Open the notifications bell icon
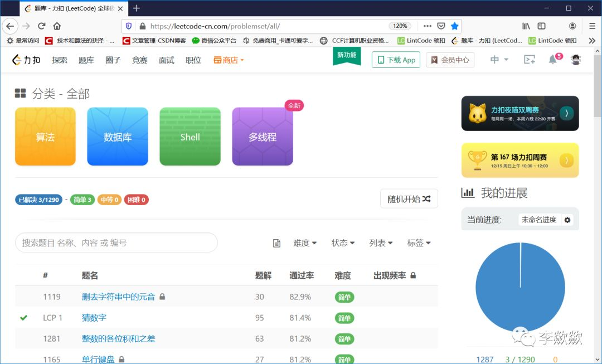This screenshot has height=364, width=602. 552,60
